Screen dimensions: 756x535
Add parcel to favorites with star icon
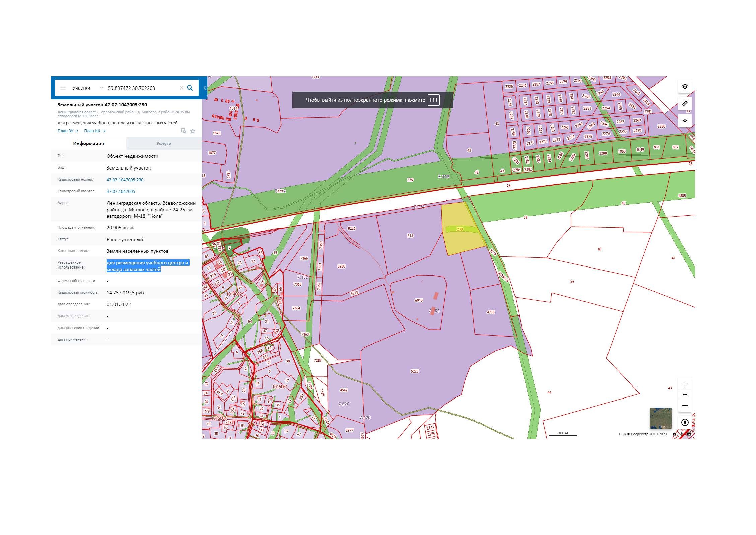pos(193,131)
